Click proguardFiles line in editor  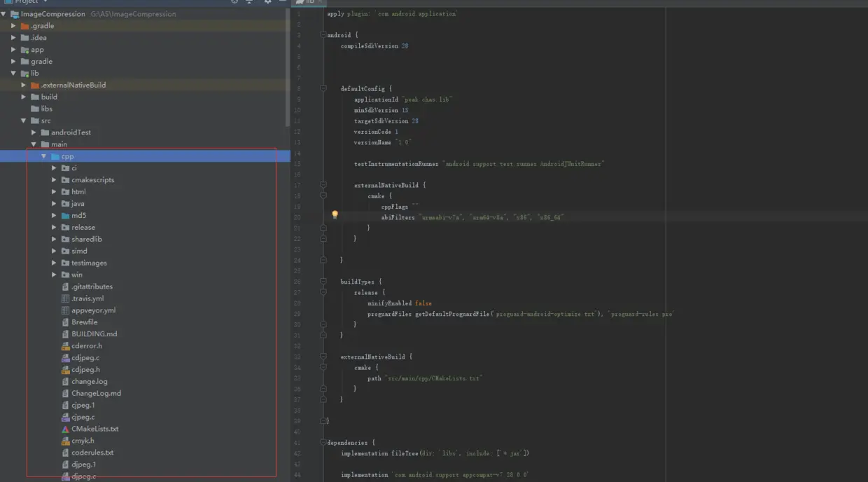[x=521, y=314]
